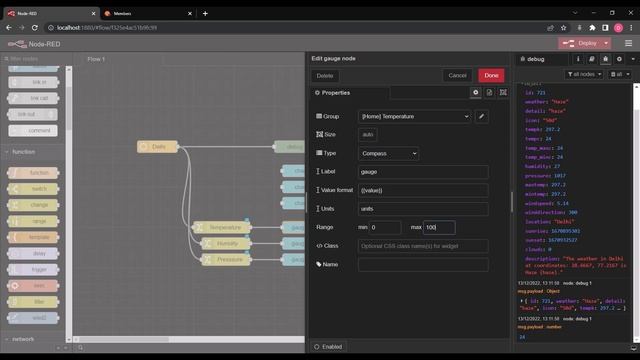Select the Pressure node on canvas
Screen dimensions: 640x360
point(226,260)
